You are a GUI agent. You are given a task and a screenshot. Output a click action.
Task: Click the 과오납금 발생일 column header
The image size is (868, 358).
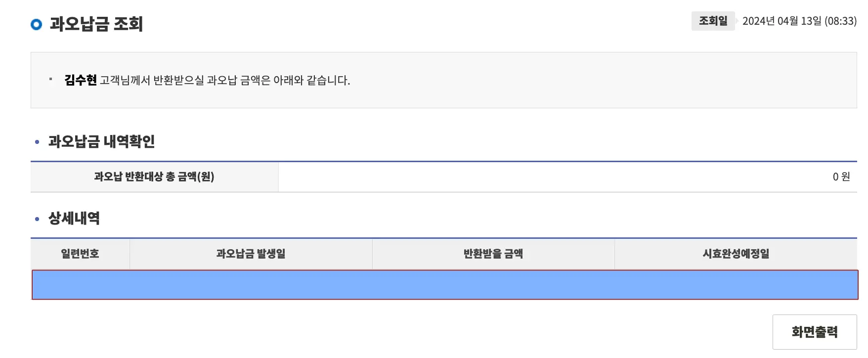tap(250, 254)
